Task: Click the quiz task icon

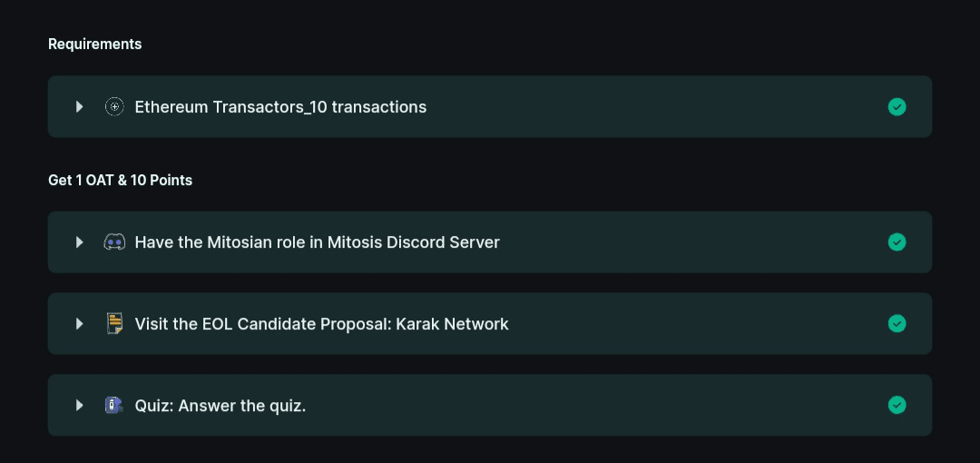Action: point(114,405)
